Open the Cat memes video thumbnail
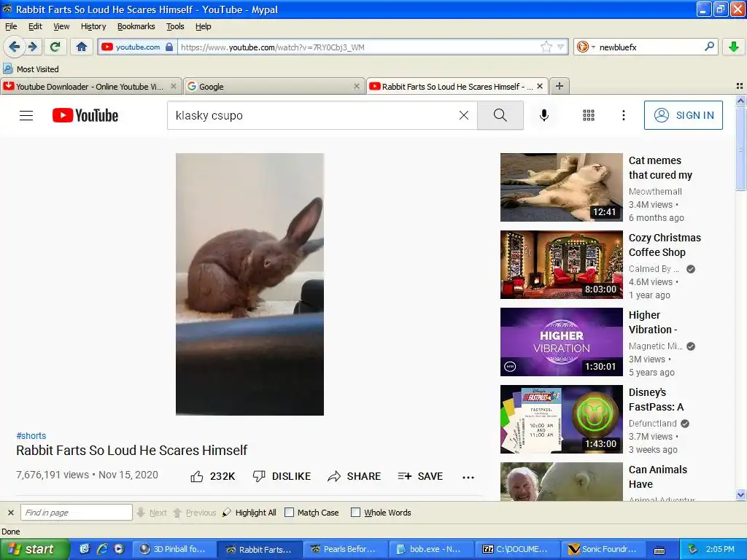Screen dimensions: 747x560 (x=561, y=187)
